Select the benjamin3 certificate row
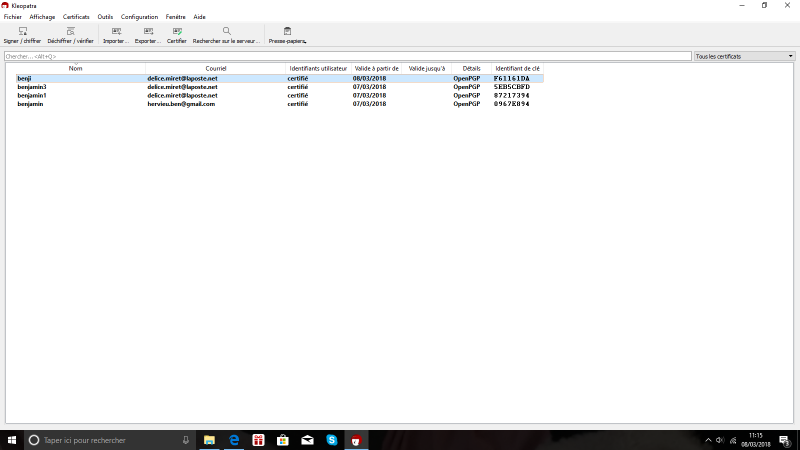The width and height of the screenshot is (800, 450). coord(32,87)
